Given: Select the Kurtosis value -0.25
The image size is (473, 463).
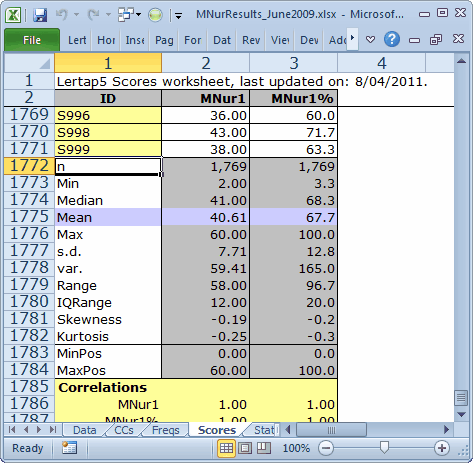Looking at the screenshot, I should click(206, 336).
